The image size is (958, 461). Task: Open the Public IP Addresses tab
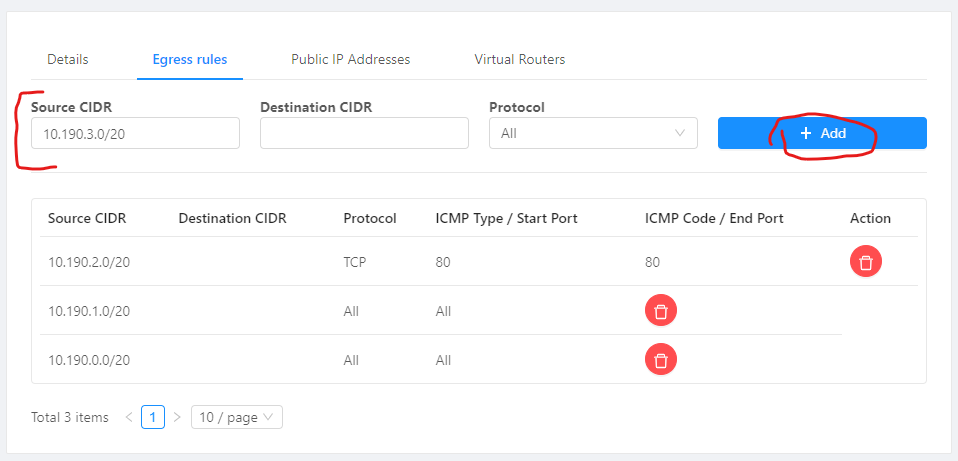point(351,60)
